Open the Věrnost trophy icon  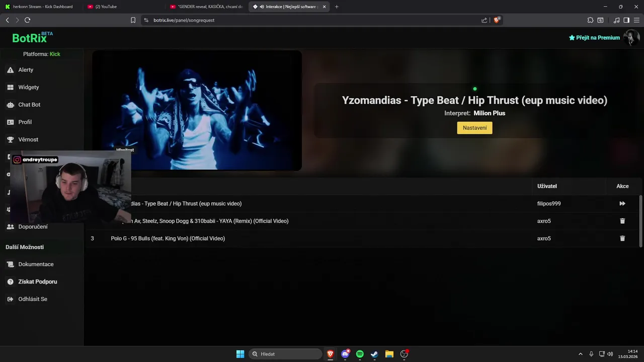coord(10,139)
